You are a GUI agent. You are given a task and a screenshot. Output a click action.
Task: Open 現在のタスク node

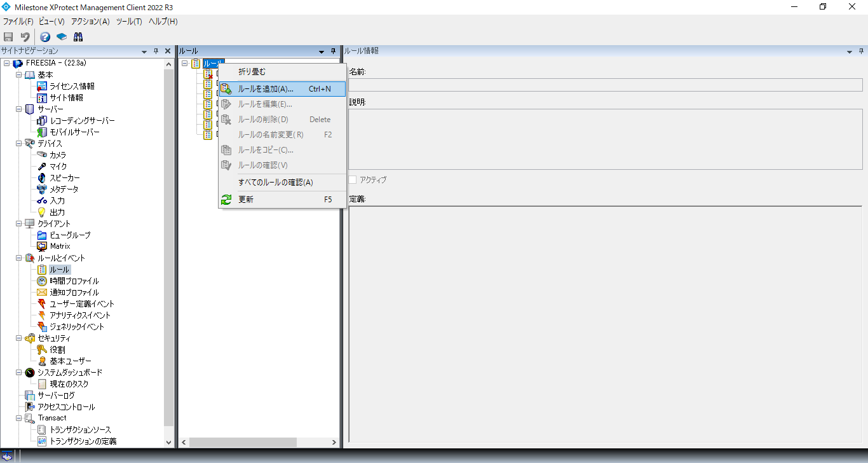69,384
